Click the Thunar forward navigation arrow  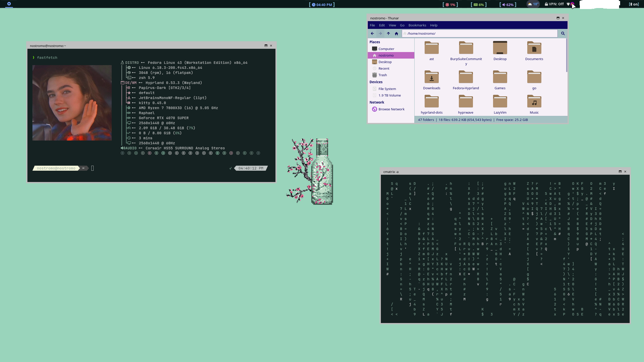pos(380,33)
